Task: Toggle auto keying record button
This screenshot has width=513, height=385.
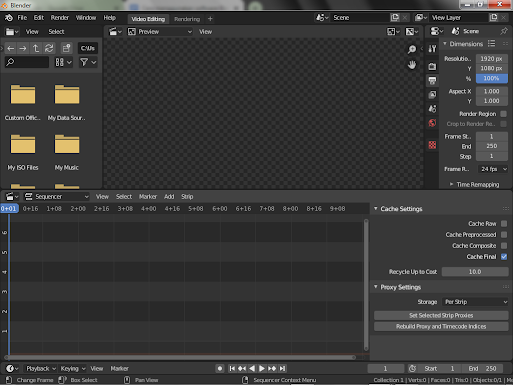Action: coord(220,368)
